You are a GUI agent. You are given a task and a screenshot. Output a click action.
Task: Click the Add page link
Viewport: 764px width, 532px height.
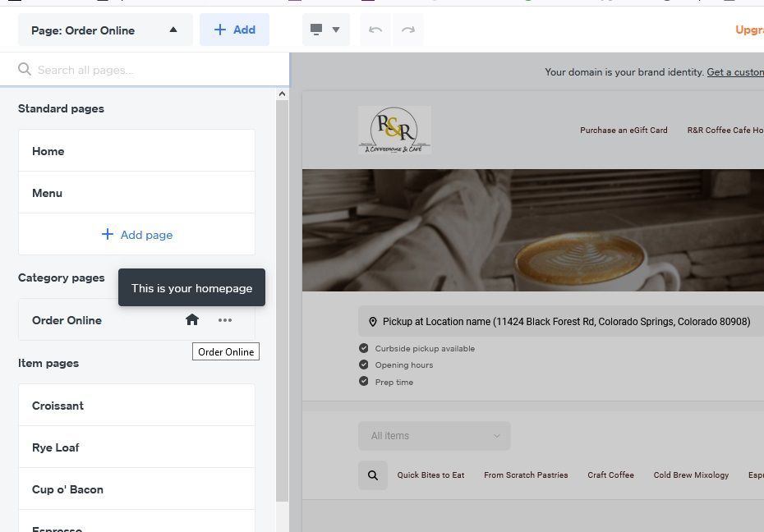tap(136, 235)
